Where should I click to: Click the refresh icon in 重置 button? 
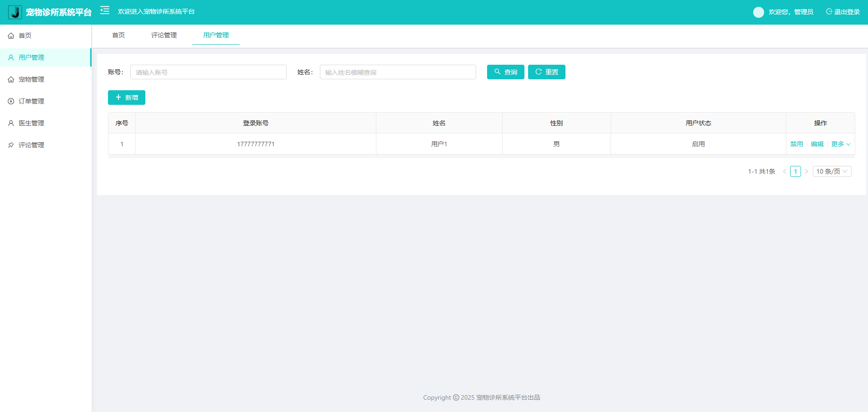(539, 72)
